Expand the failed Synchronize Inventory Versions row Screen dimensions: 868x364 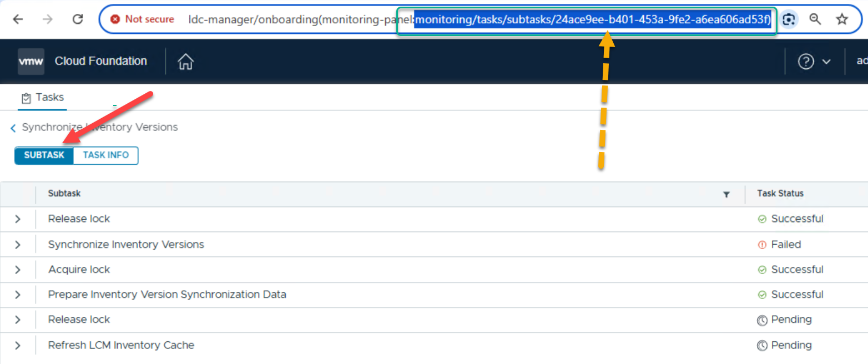18,245
